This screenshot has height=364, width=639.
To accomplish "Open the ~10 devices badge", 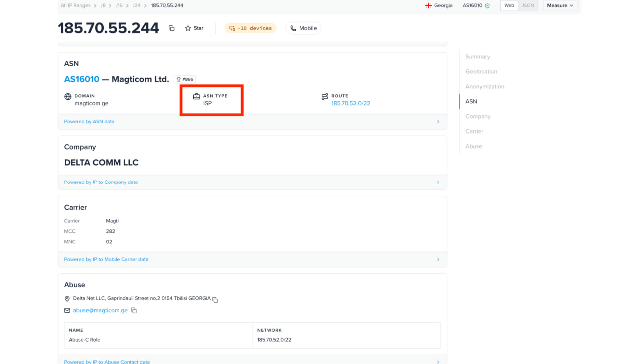I will (x=250, y=28).
